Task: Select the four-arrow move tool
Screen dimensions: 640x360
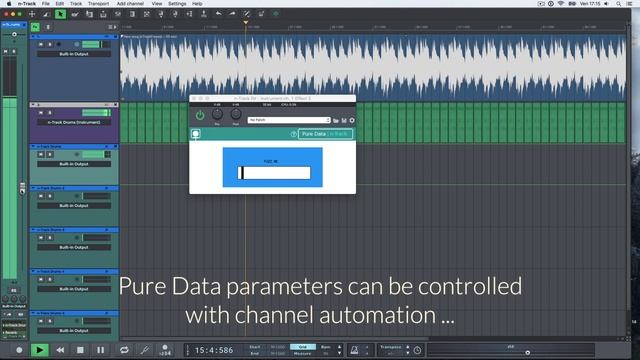Action: coord(32,14)
